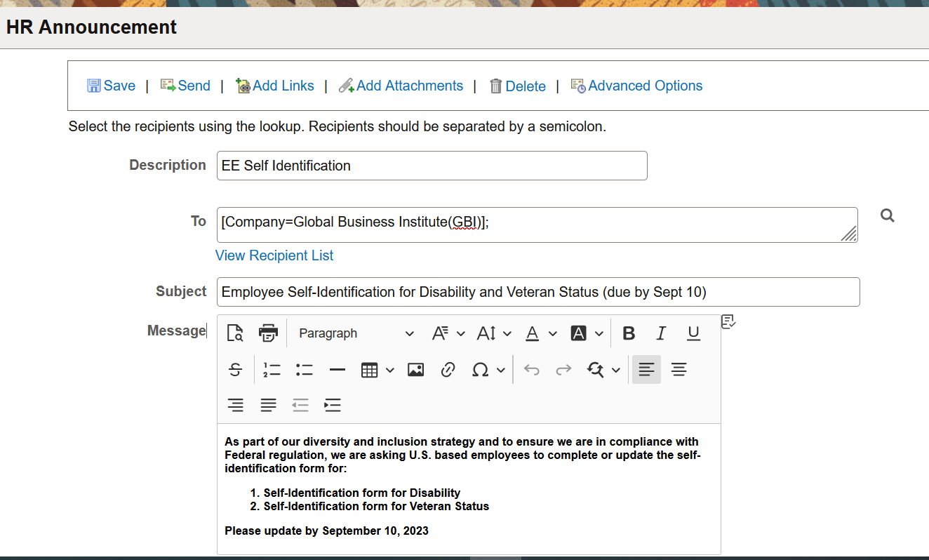Click 'Self-Identification form for Disability' list item
This screenshot has width=929, height=560.
[362, 493]
